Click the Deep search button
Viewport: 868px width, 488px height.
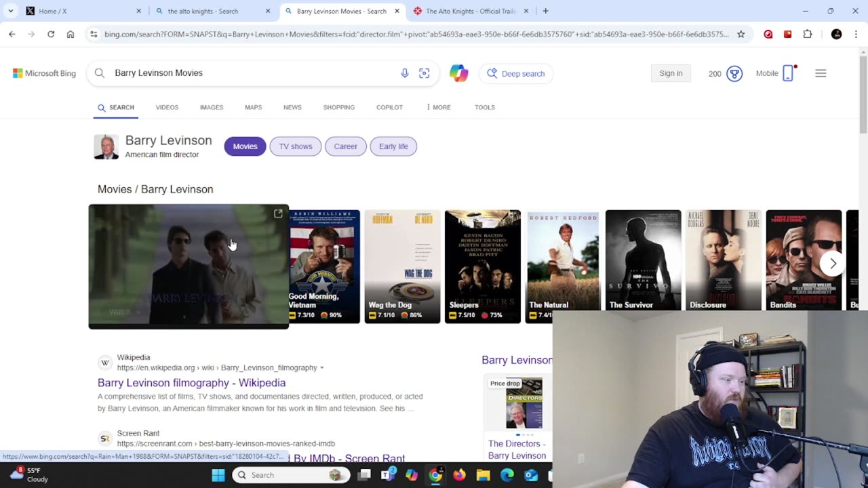point(516,73)
